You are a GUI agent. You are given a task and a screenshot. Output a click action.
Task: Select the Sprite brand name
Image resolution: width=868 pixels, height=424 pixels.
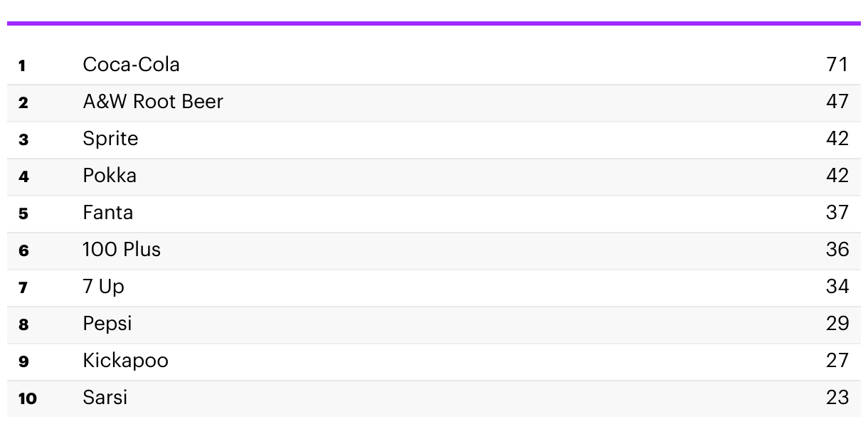tap(110, 139)
